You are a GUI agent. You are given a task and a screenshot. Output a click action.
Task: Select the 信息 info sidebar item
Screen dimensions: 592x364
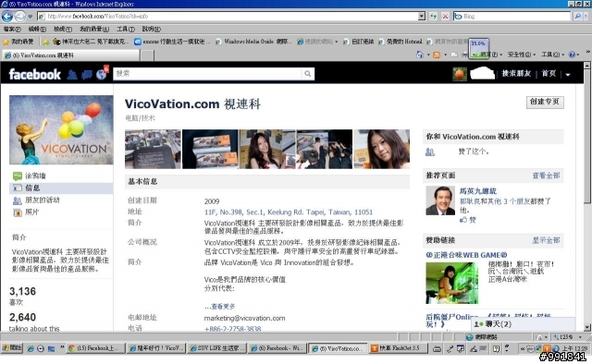tap(61, 188)
